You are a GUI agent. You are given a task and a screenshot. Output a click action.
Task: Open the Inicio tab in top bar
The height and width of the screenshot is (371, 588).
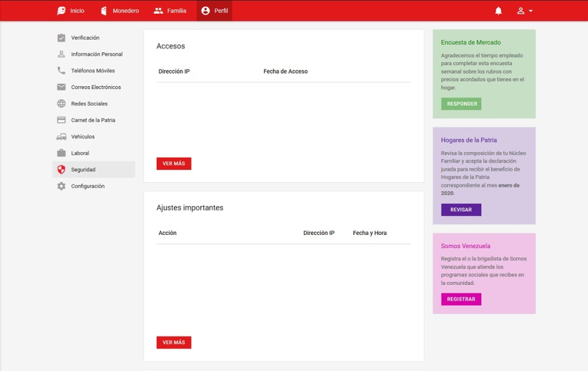(71, 11)
